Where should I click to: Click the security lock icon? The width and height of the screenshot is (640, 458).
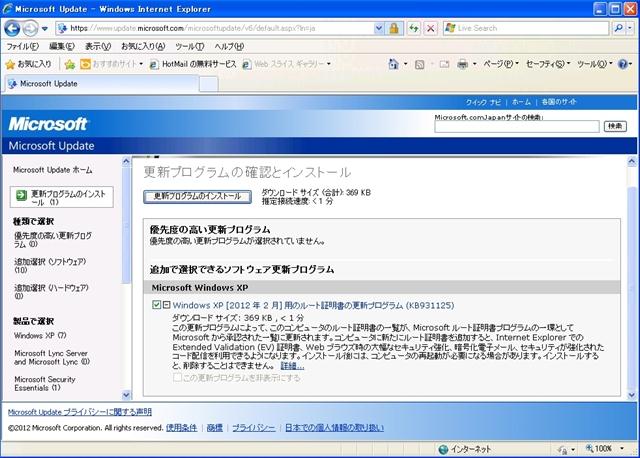point(394,28)
